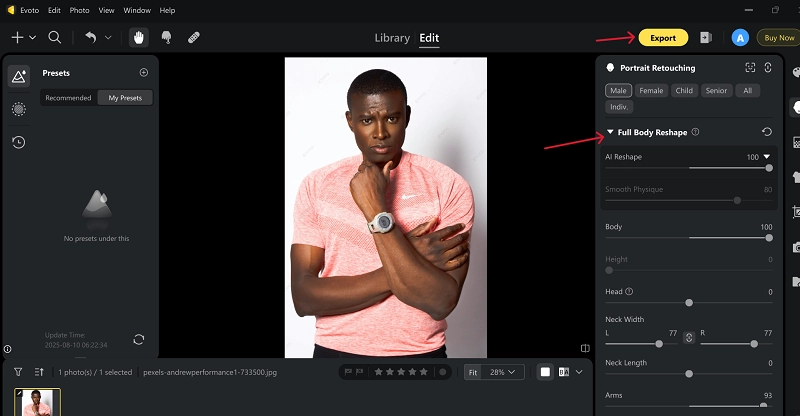Click filename pexels-andrewperformance1-733500.jpg
800x416 pixels.
tap(210, 372)
